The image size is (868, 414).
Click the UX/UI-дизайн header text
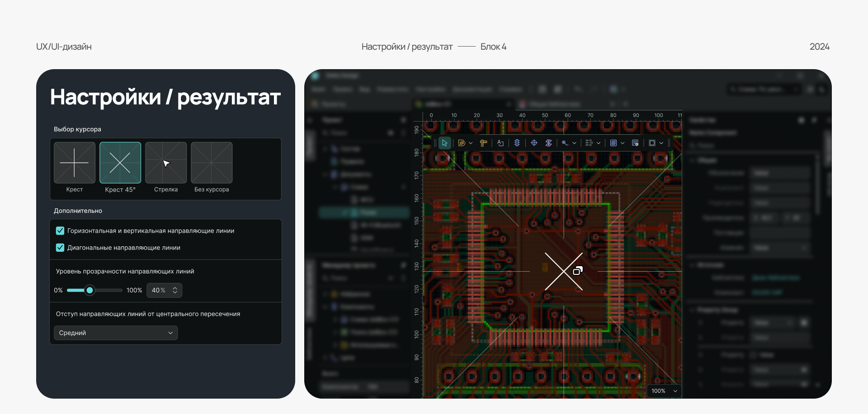click(x=64, y=47)
